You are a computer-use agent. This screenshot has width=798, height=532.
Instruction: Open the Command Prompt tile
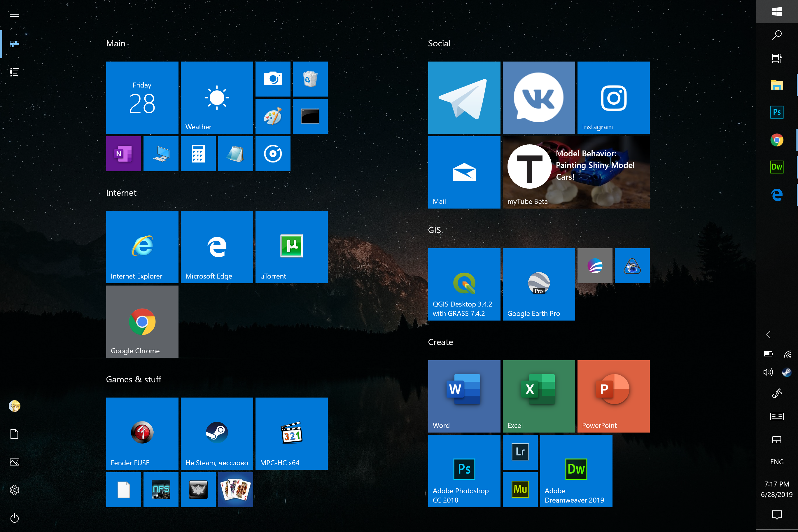tap(310, 116)
